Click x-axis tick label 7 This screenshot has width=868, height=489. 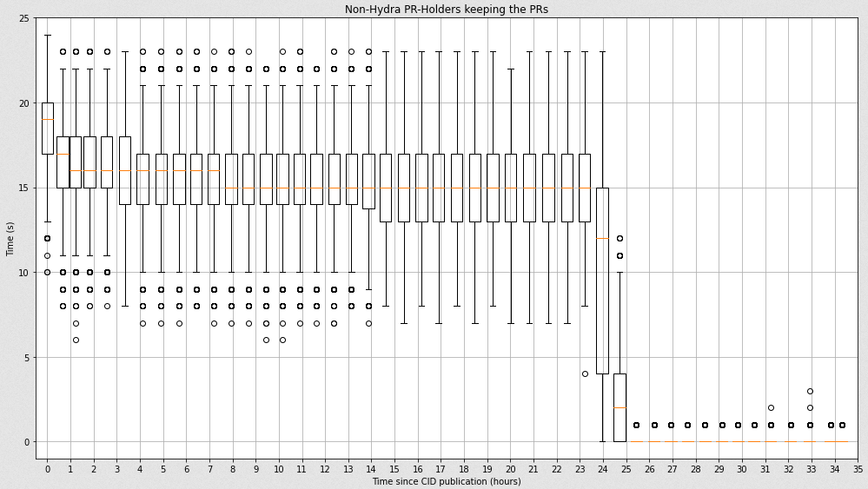tap(209, 469)
